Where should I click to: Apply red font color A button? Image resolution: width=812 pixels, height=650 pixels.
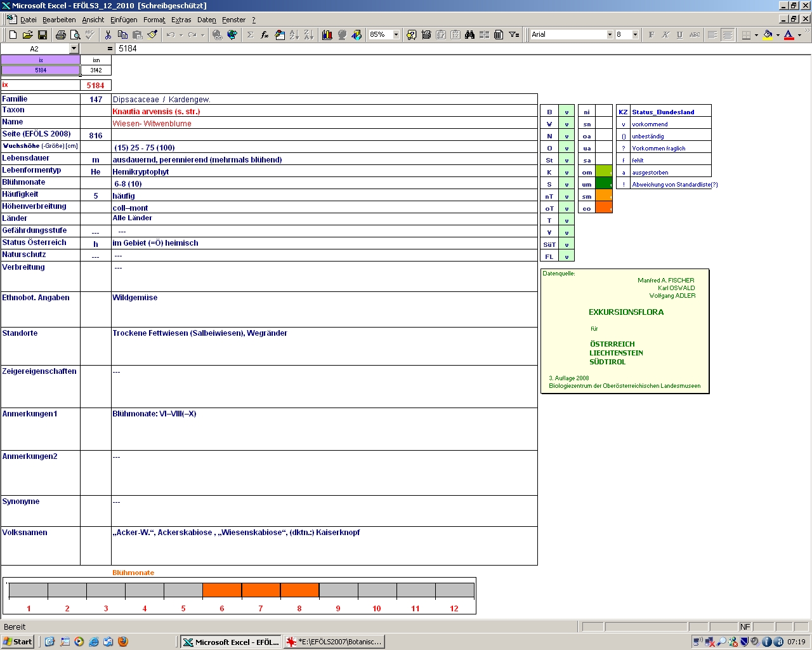point(789,35)
